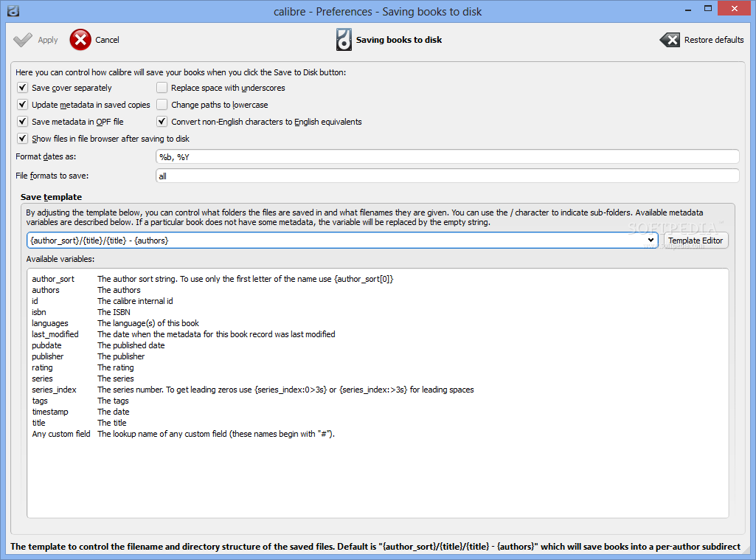Enable Change paths to lowercase

click(162, 104)
